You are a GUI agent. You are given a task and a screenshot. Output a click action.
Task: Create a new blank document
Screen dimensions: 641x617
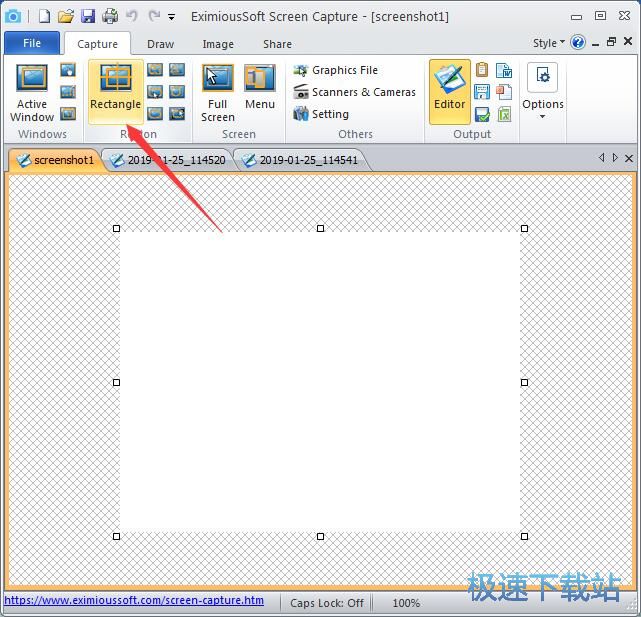point(44,16)
